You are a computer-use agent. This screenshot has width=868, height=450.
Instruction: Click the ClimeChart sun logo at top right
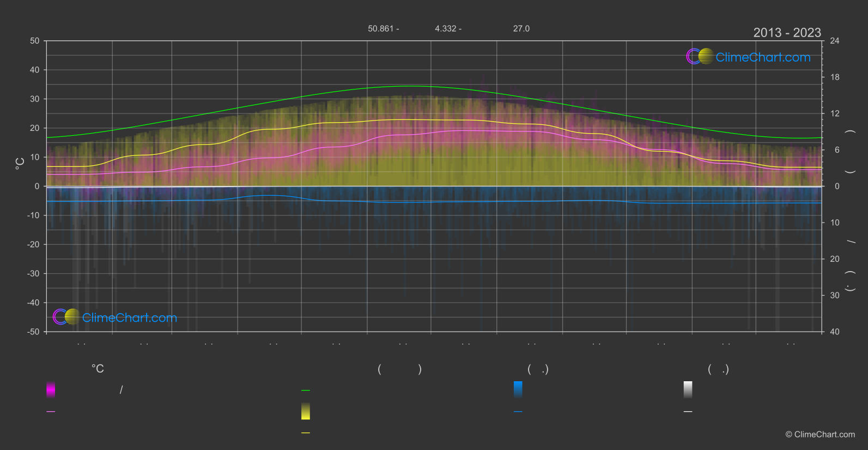700,56
